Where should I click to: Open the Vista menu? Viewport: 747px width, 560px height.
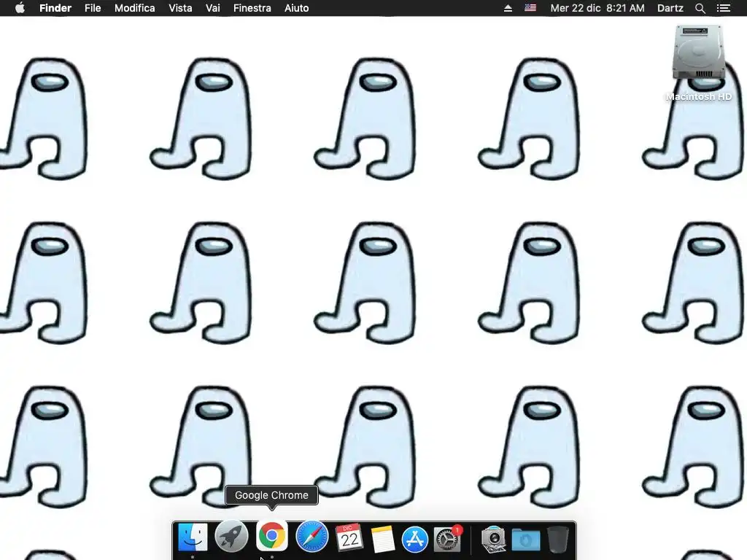[x=181, y=8]
